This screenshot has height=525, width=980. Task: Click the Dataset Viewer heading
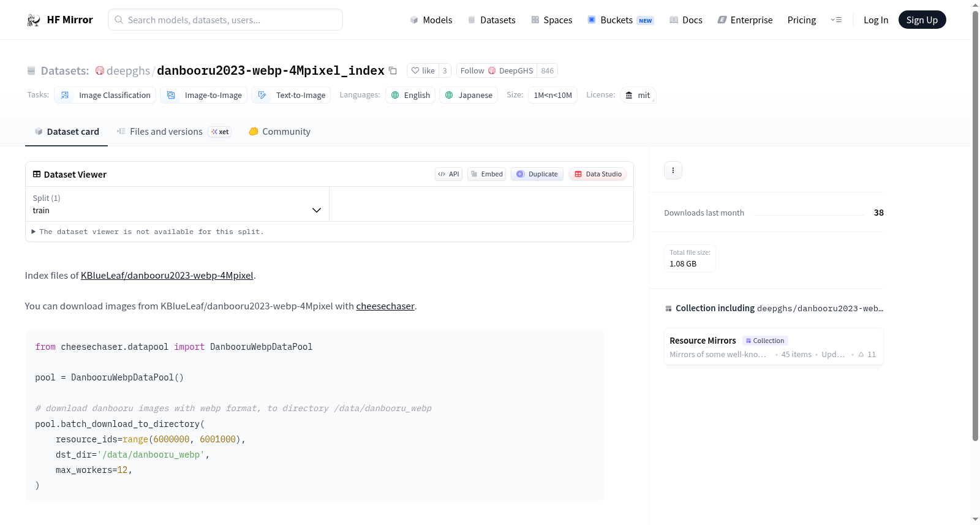point(70,175)
